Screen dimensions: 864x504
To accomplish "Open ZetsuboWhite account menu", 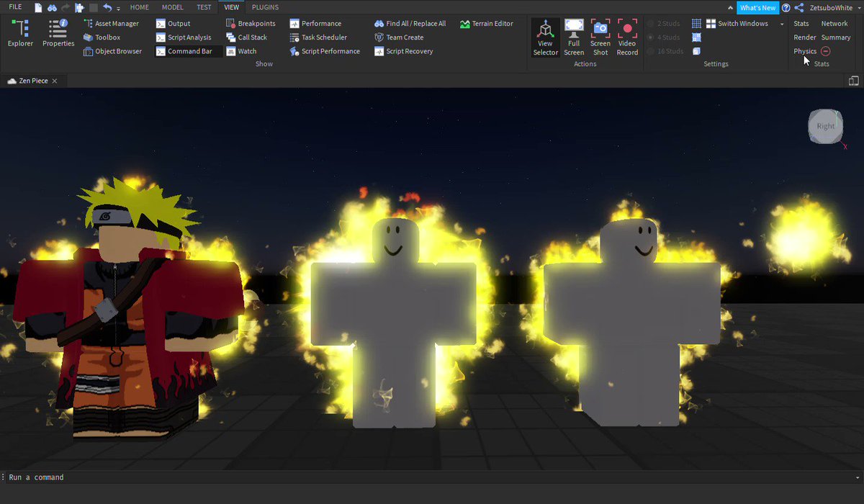I will pyautogui.click(x=834, y=7).
